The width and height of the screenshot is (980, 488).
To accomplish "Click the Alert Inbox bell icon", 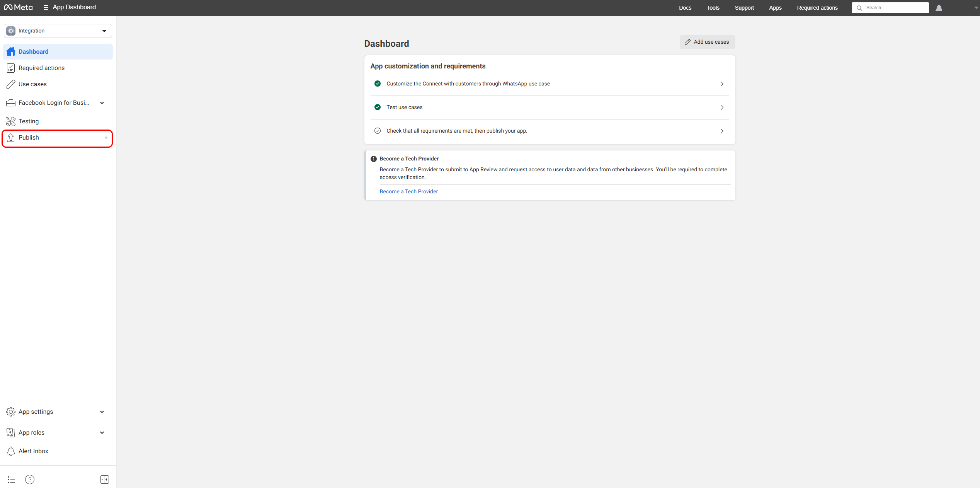I will (11, 451).
